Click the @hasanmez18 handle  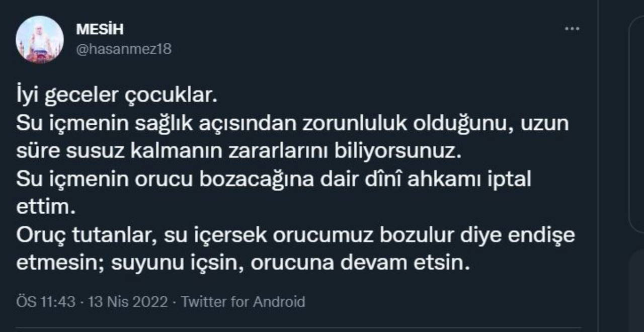pos(124,49)
